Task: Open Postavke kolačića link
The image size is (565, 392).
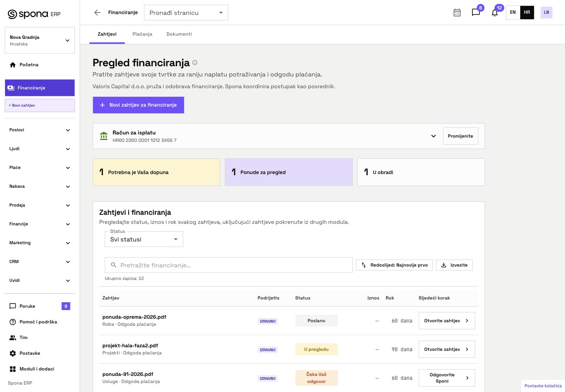Action: 543,386
